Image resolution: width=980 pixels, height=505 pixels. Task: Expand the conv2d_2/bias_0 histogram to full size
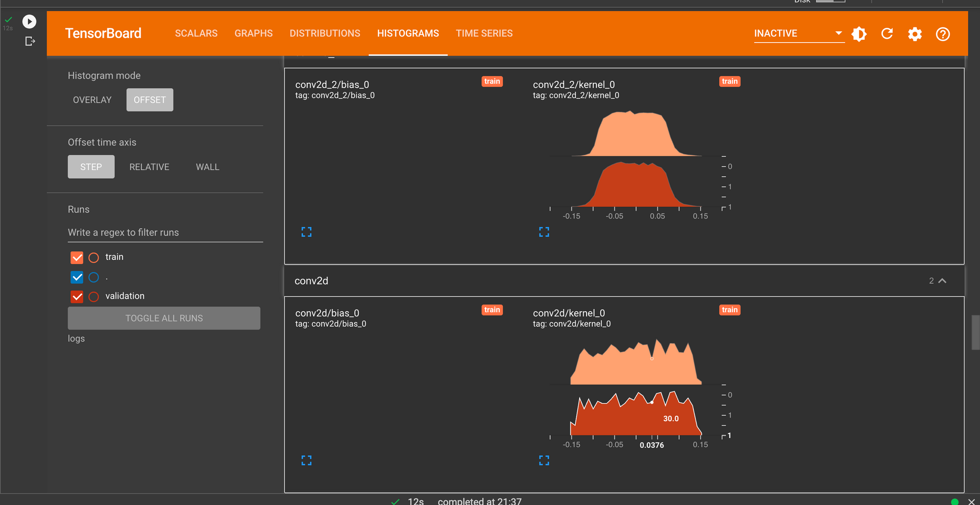[x=306, y=232]
